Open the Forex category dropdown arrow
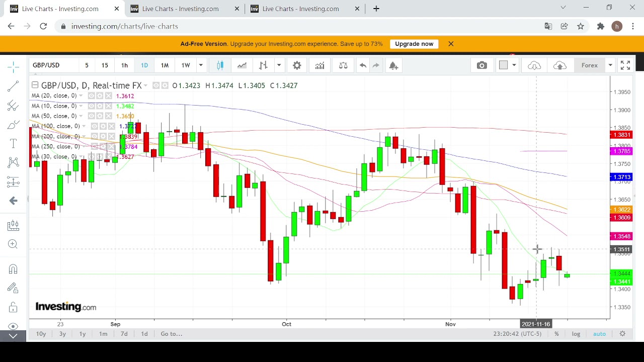The height and width of the screenshot is (362, 644). (610, 65)
